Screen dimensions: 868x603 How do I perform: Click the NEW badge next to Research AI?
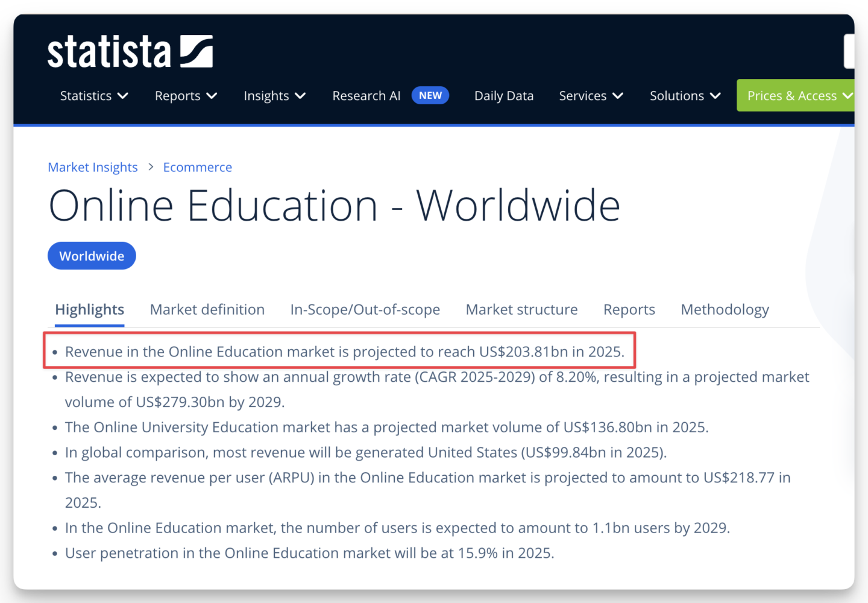tap(430, 95)
